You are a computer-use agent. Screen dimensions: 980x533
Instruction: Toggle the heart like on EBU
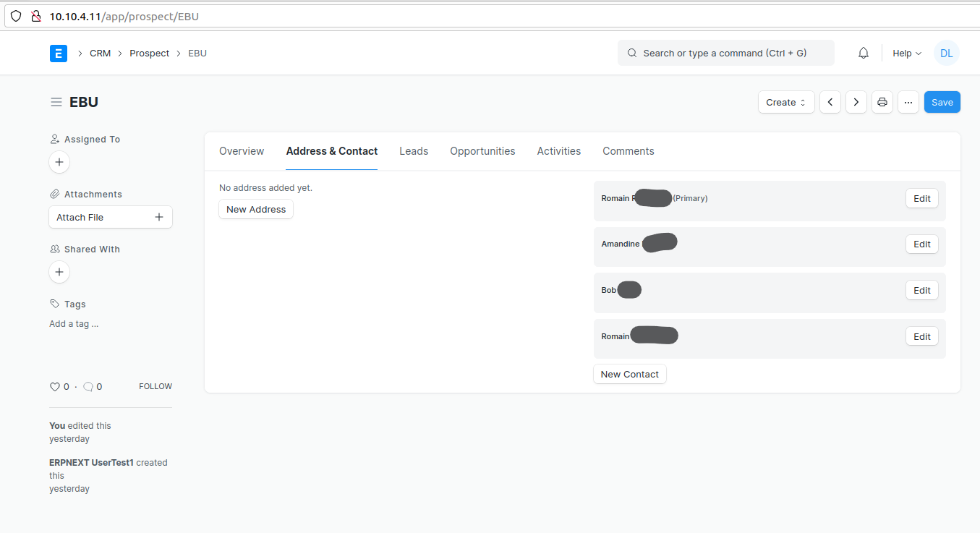tap(55, 386)
